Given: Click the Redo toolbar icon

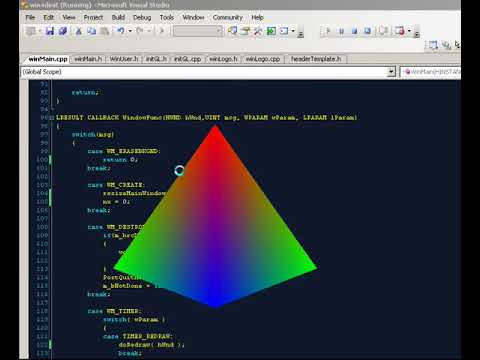Looking at the screenshot, I should coord(140,31).
